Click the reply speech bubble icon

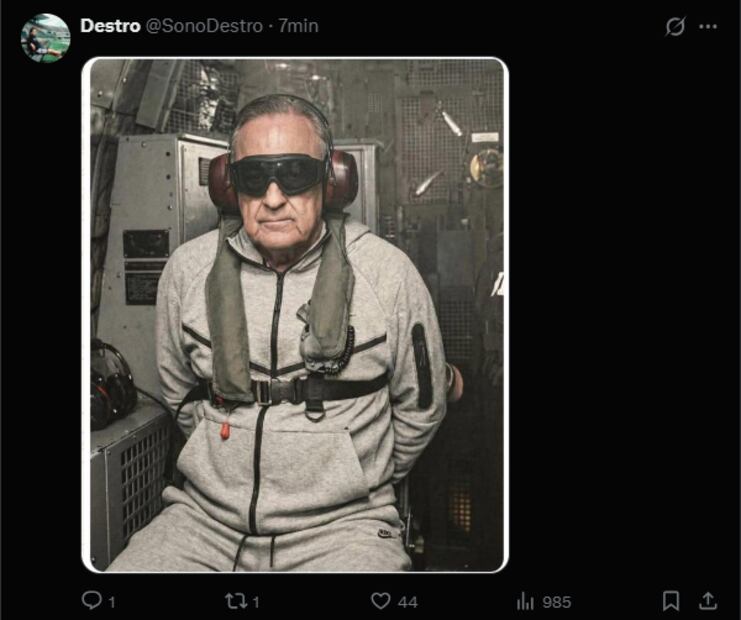[x=91, y=600]
